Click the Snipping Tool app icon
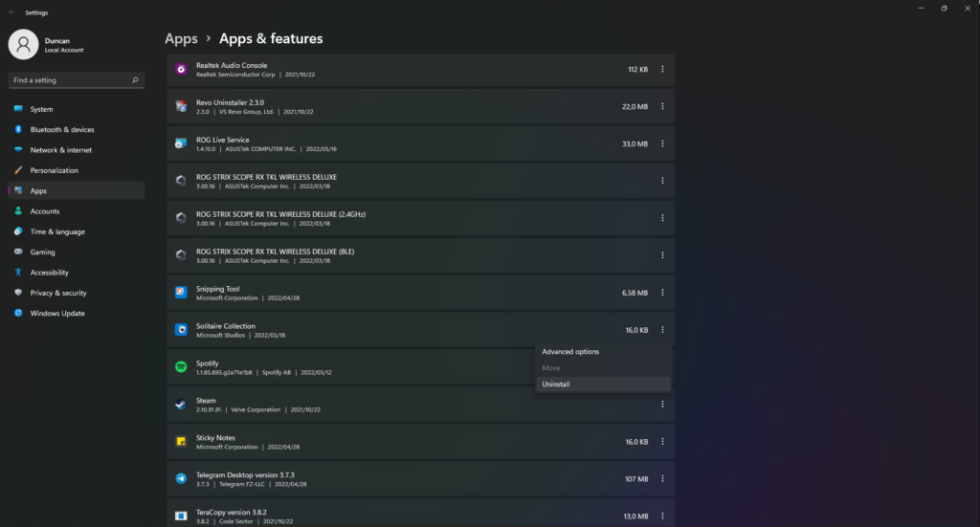980x527 pixels. pos(181,293)
